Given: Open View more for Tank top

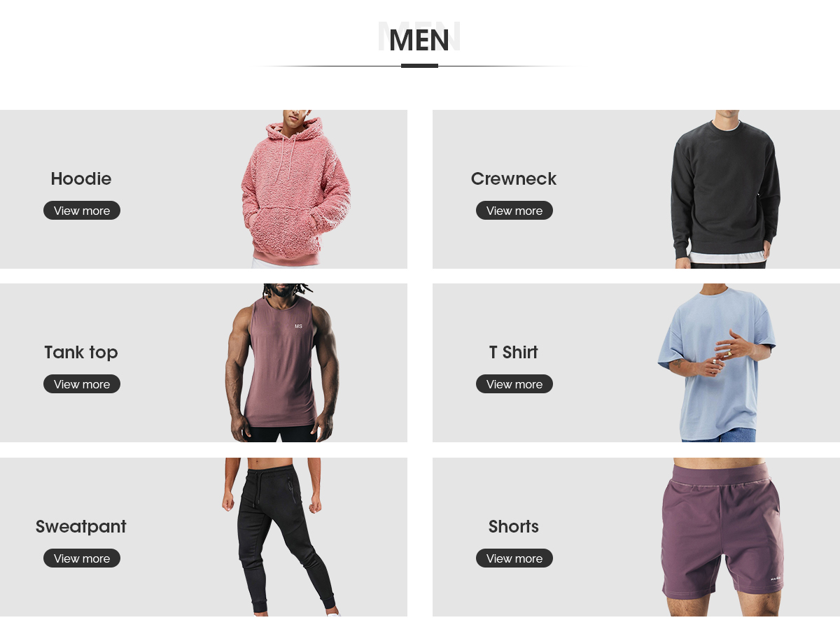Looking at the screenshot, I should [82, 384].
